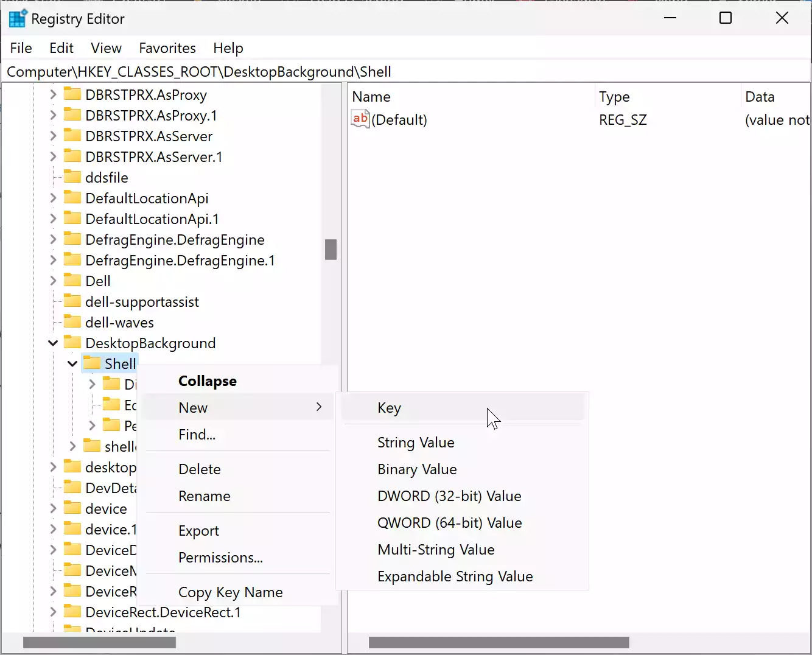Click the tree pane vertical scrollbar thumb
Image resolution: width=812 pixels, height=655 pixels.
coord(331,249)
